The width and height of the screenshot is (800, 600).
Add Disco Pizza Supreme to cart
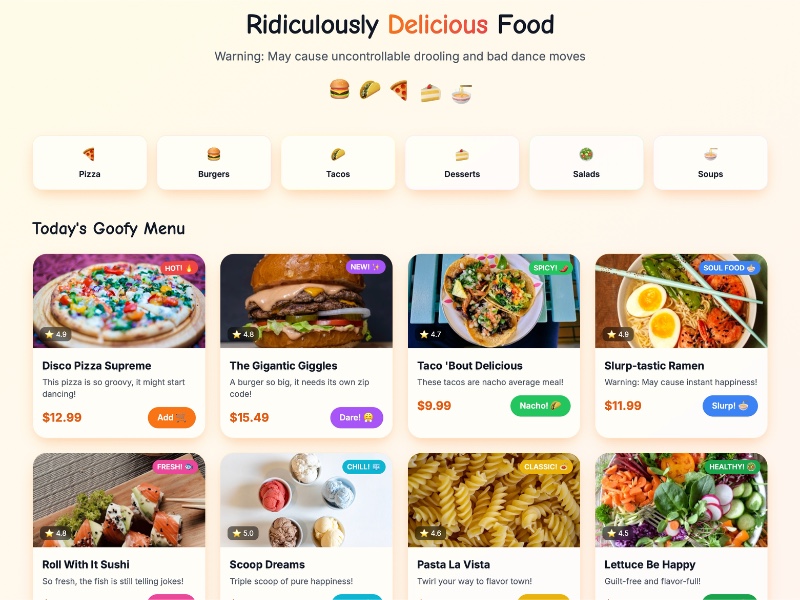coord(172,417)
